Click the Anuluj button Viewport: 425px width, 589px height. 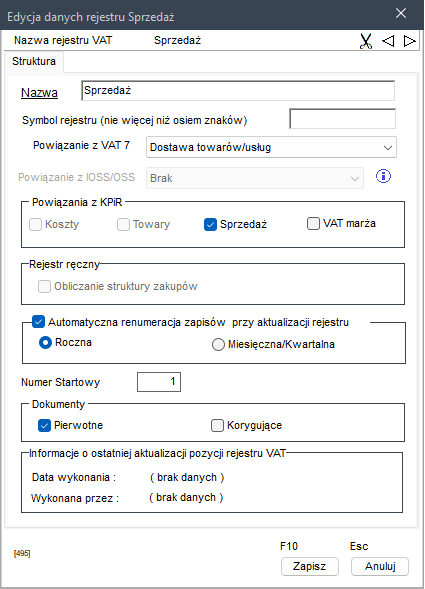(380, 566)
